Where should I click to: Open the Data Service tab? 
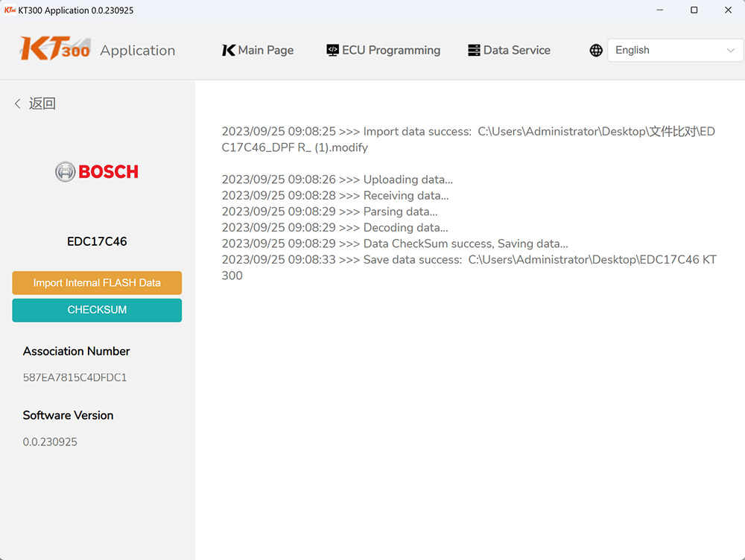(x=509, y=50)
